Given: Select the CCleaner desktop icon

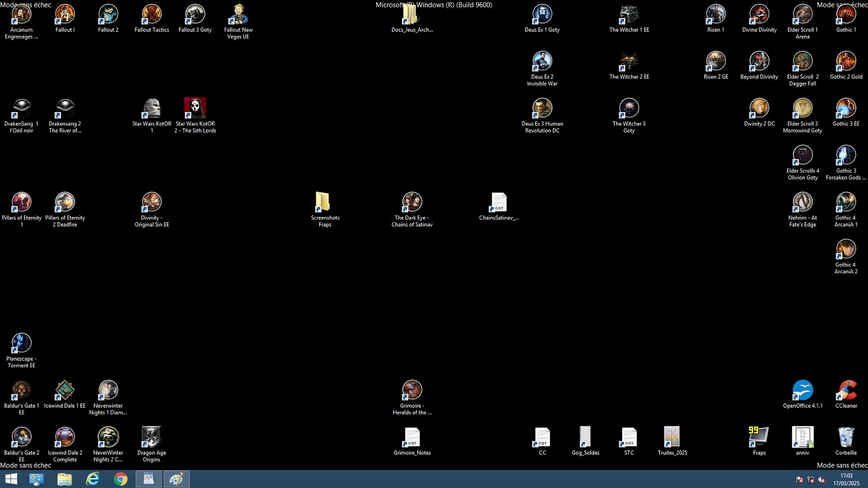Looking at the screenshot, I should click(x=846, y=389).
